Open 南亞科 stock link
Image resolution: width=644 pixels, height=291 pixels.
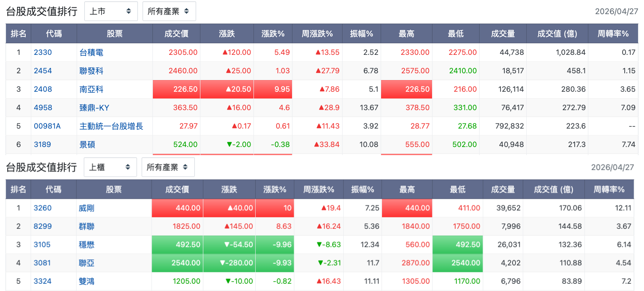[92, 89]
